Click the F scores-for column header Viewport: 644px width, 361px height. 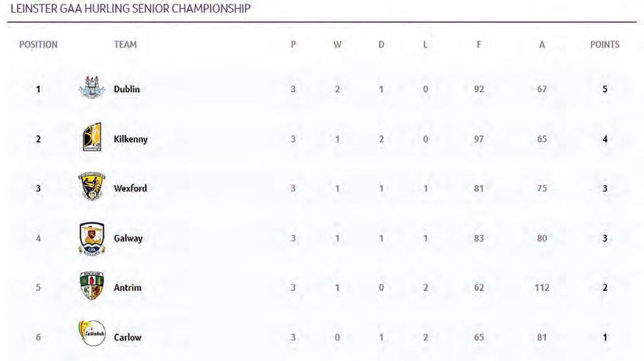point(479,44)
